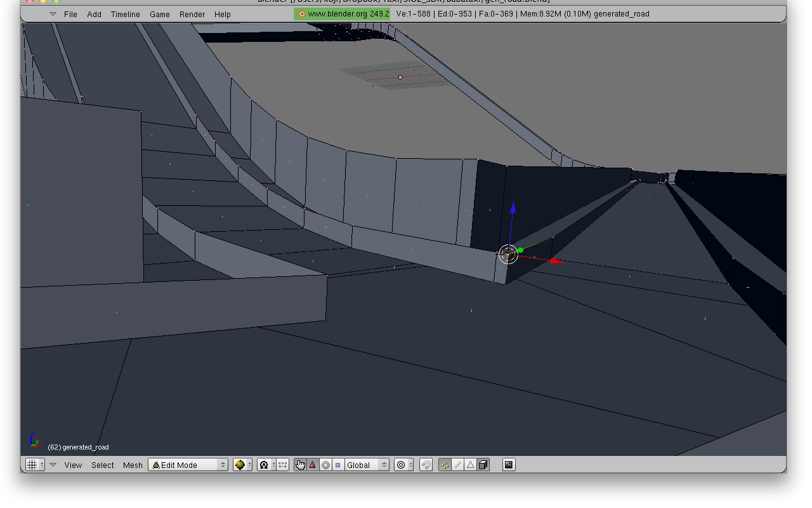Toggle the 3D transform manipulator hand icon
The height and width of the screenshot is (508, 812).
pos(300,465)
